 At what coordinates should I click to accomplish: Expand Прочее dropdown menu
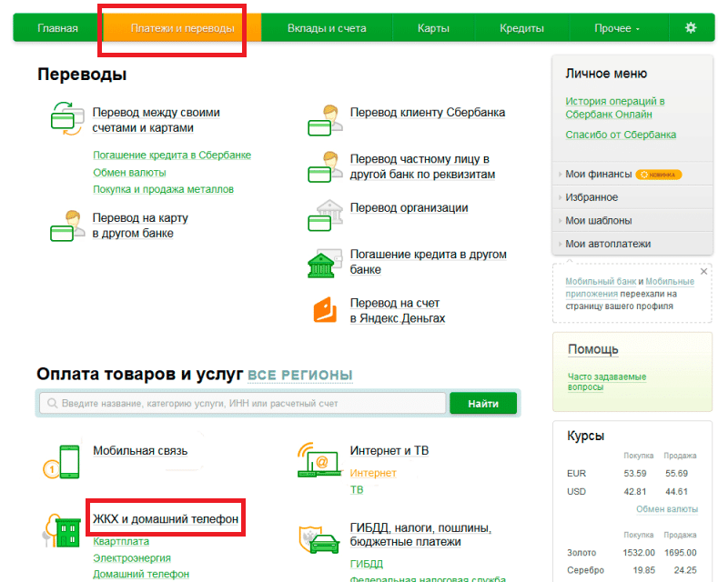[617, 28]
